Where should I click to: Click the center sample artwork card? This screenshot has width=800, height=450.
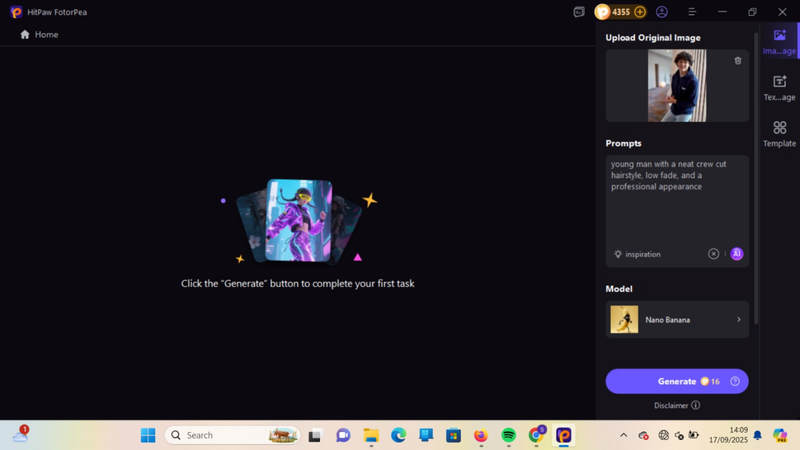point(299,220)
